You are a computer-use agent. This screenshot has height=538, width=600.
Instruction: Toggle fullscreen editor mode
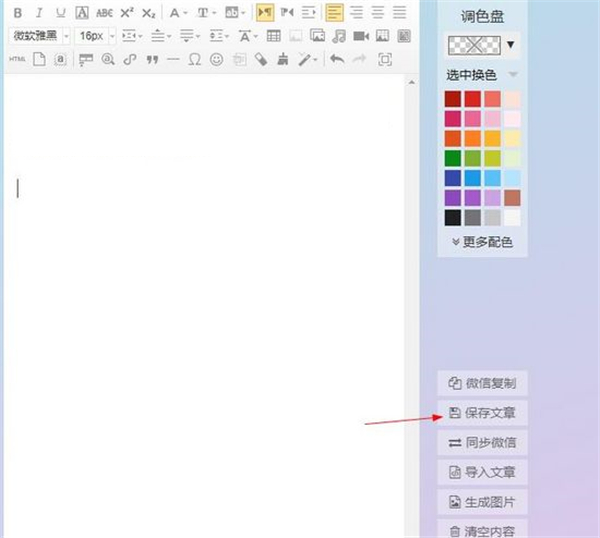(x=385, y=60)
